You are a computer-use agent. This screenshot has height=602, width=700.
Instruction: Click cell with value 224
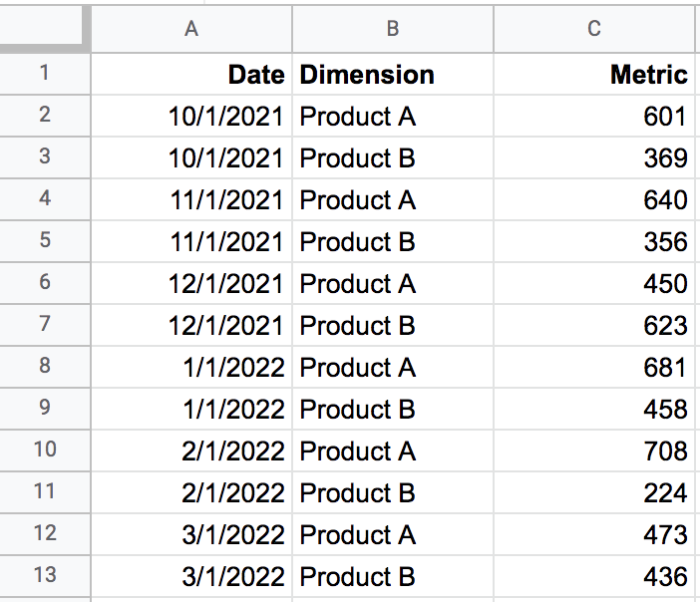click(x=594, y=493)
